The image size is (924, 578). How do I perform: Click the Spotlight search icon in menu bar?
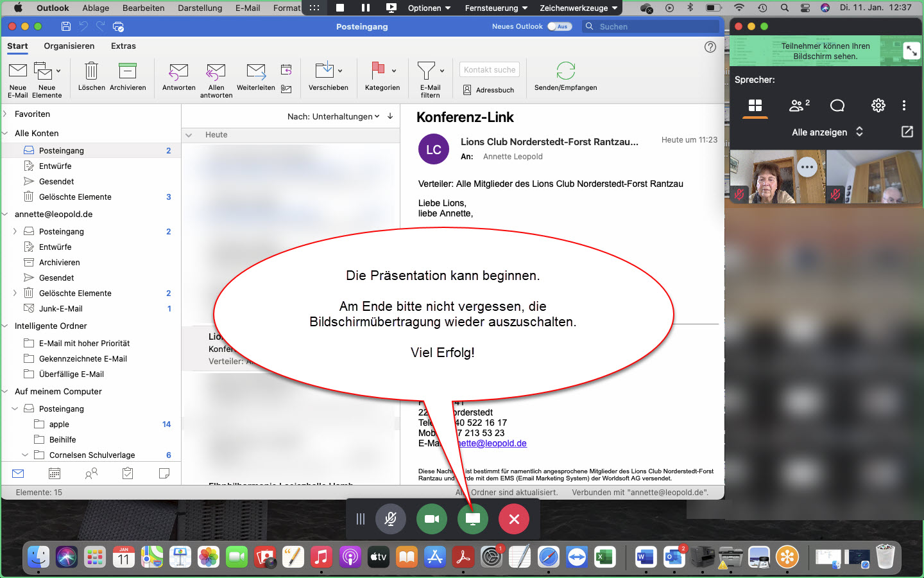784,8
